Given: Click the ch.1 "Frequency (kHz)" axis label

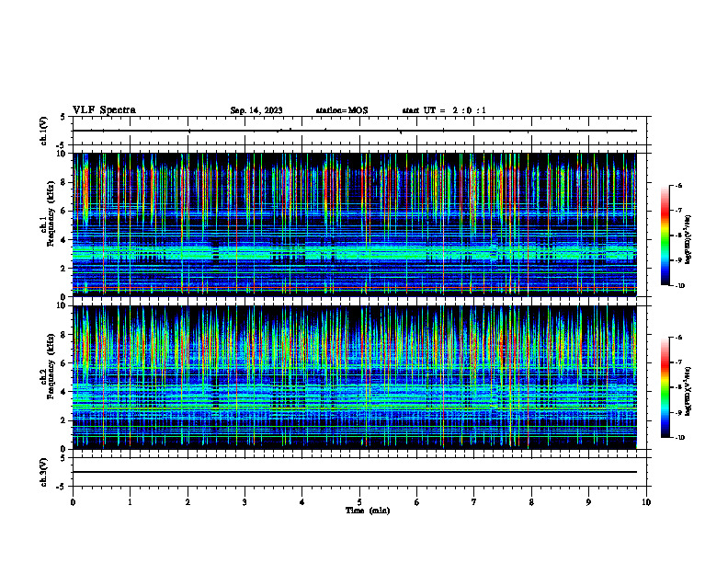Looking at the screenshot, I should [51, 214].
